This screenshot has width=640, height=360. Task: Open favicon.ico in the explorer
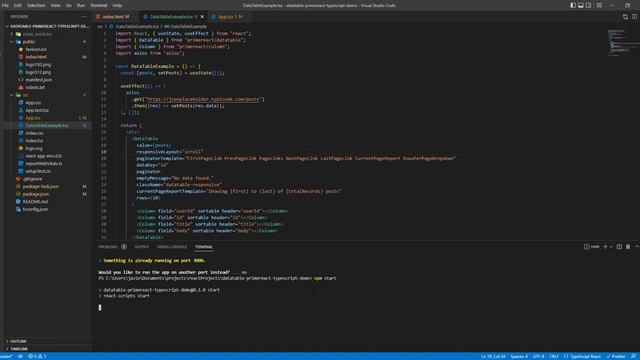(x=36, y=49)
